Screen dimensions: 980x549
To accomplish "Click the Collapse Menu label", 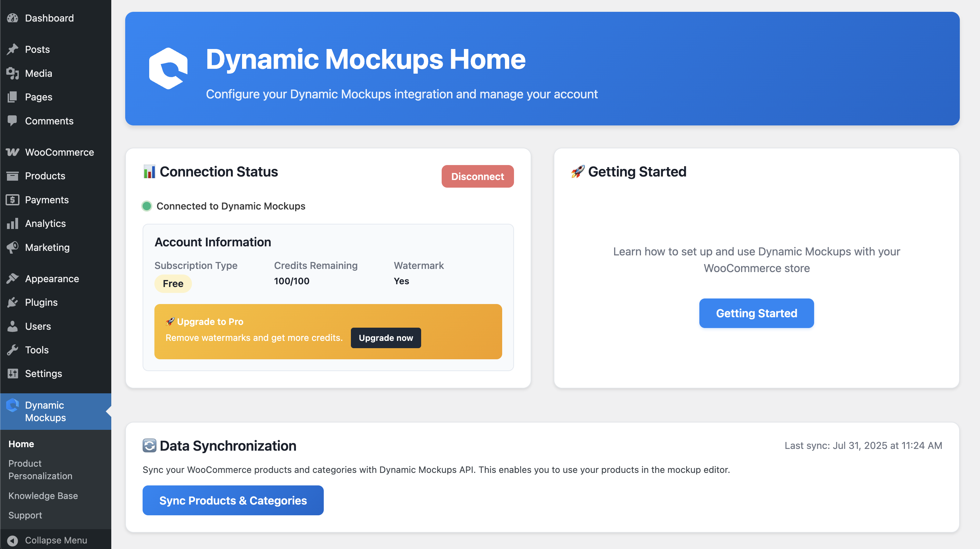I will coord(56,540).
